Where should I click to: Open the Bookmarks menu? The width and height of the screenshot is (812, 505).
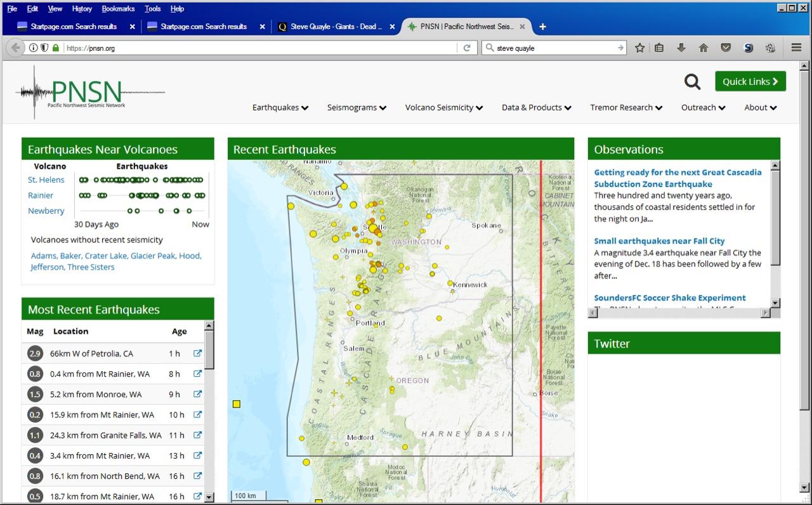[118, 9]
